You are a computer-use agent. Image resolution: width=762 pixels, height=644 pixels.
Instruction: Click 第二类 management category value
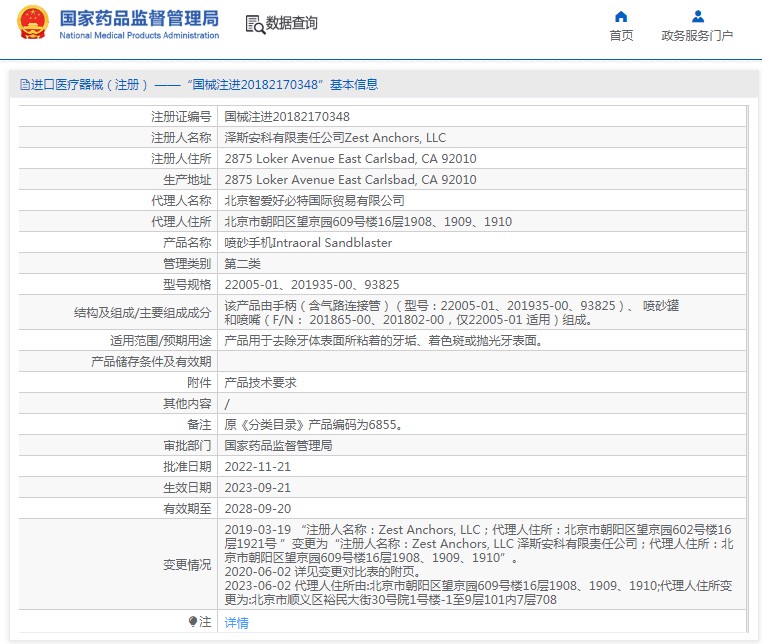point(242,263)
